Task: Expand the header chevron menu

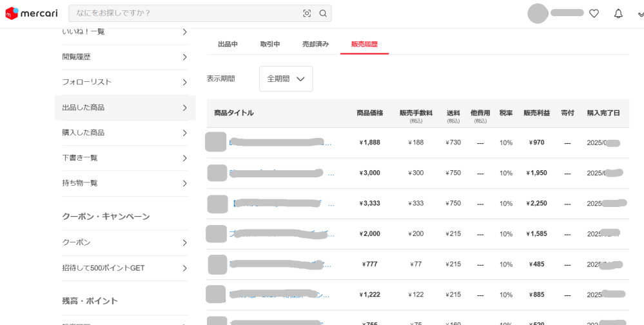Action: (x=640, y=14)
